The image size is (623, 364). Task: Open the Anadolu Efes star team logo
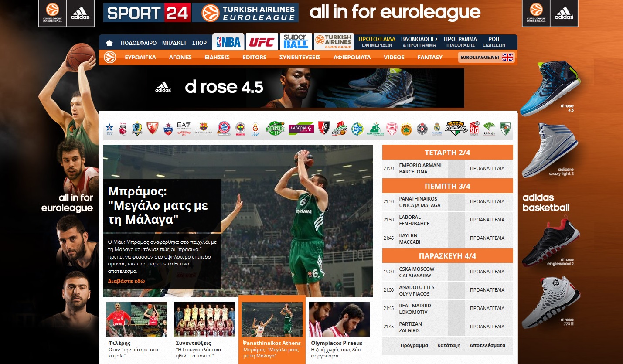coord(109,129)
